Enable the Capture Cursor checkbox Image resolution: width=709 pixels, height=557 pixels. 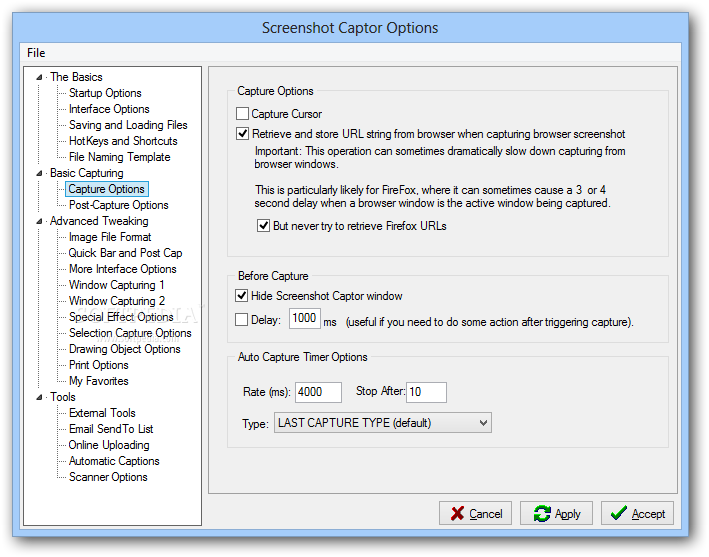click(x=242, y=113)
